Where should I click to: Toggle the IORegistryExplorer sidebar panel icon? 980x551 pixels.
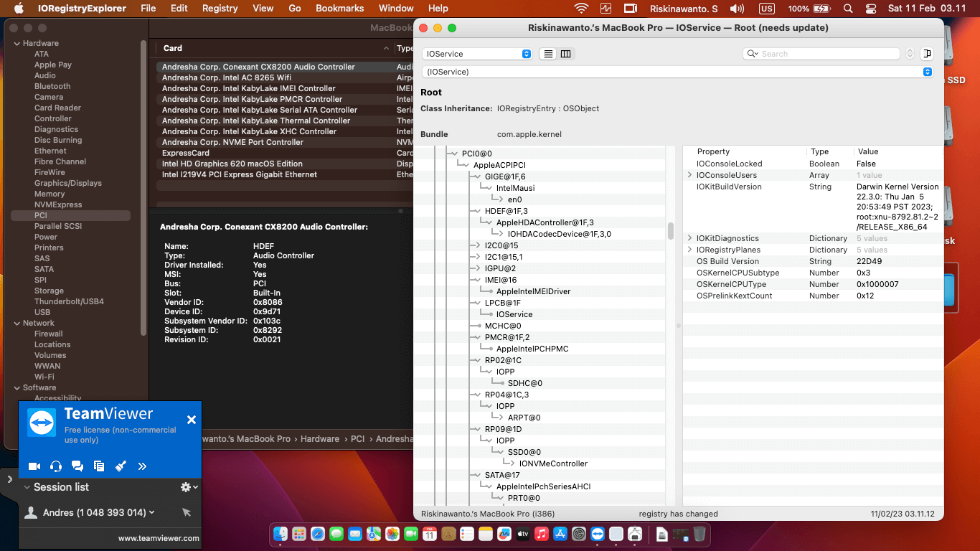927,54
